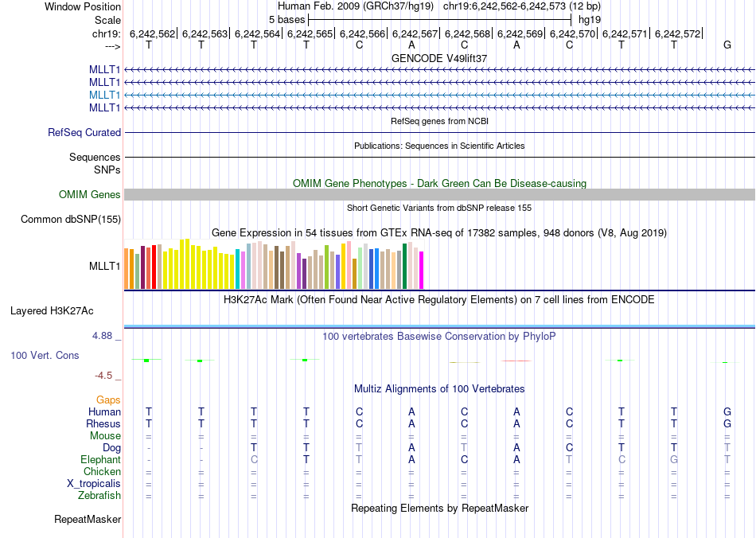Open the H3K27Ac Mark ENCODE track title
This screenshot has height=538, width=756.
tap(439, 300)
